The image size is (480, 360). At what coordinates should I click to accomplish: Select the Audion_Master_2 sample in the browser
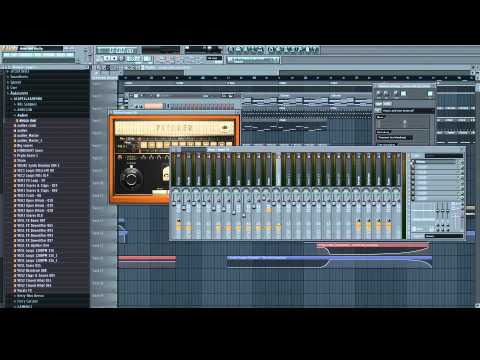[x=29, y=140]
